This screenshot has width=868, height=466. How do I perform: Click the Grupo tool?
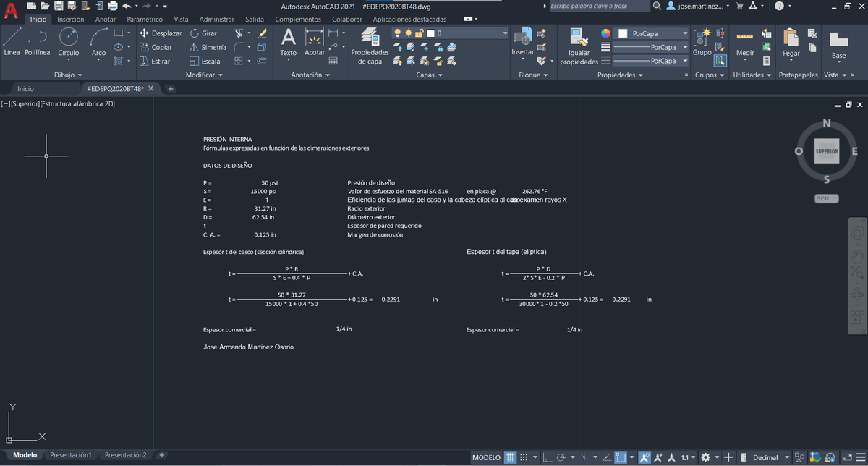(x=701, y=42)
